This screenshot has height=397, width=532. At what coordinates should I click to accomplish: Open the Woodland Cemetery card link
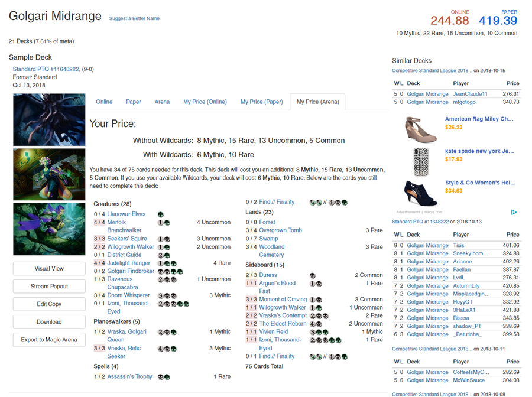tap(272, 251)
